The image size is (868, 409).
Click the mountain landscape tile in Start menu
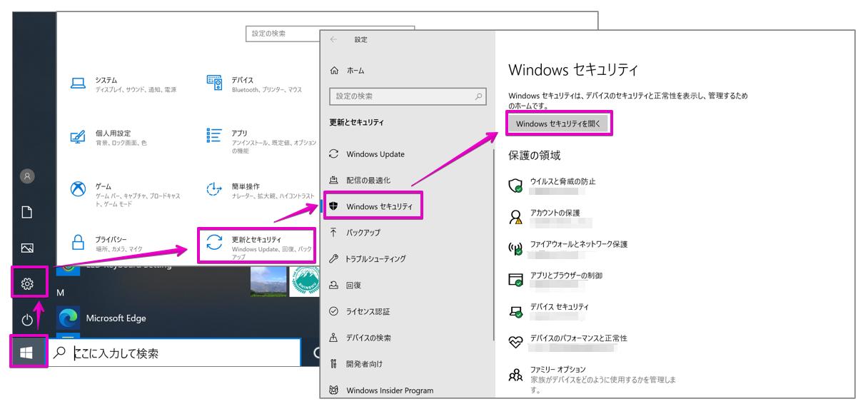(268, 281)
